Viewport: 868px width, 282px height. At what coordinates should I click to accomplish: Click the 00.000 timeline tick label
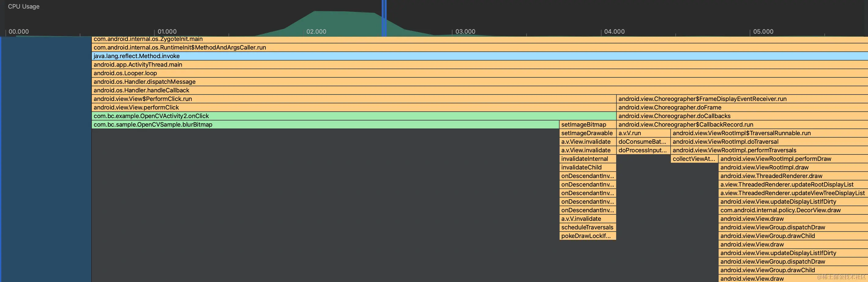pos(19,31)
